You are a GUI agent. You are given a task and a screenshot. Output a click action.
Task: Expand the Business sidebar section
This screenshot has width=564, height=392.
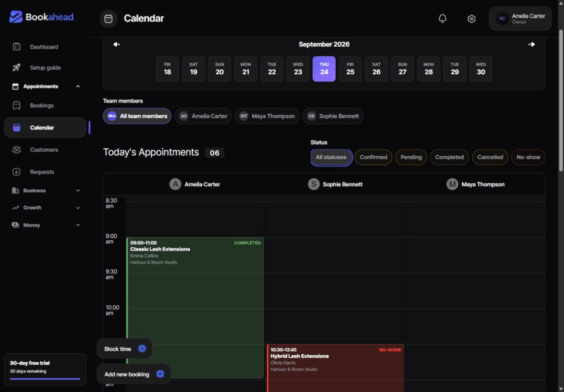point(78,190)
